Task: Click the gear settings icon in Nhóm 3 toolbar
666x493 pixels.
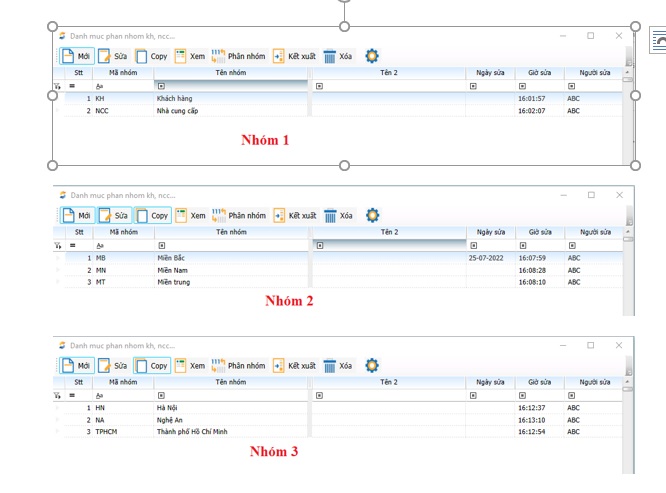Action: pos(372,366)
